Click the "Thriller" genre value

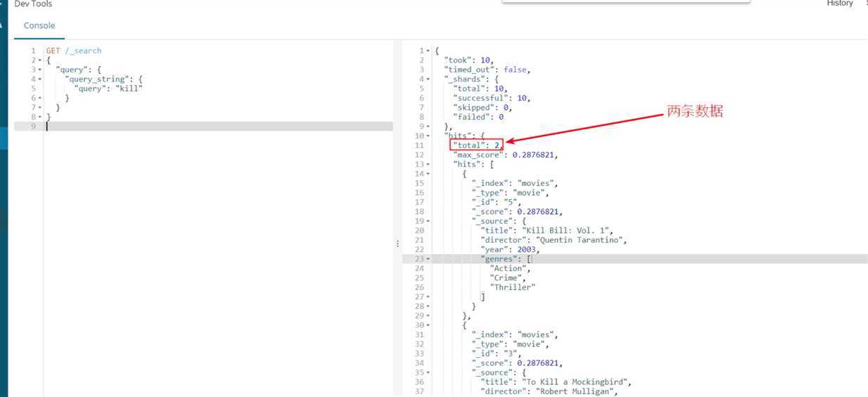point(513,287)
